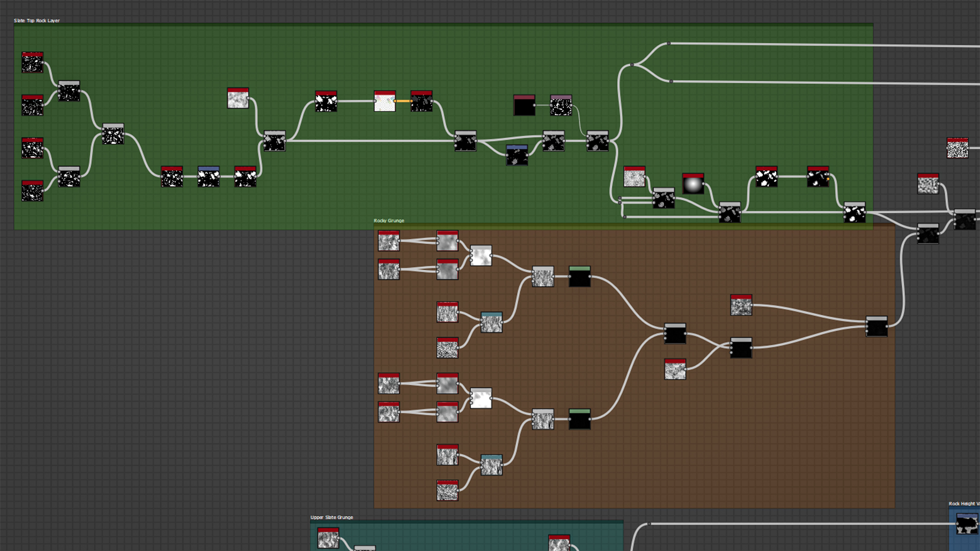Select the "Slate Top Rock Layer" frame title
This screenshot has height=551, width=980.
[36, 20]
